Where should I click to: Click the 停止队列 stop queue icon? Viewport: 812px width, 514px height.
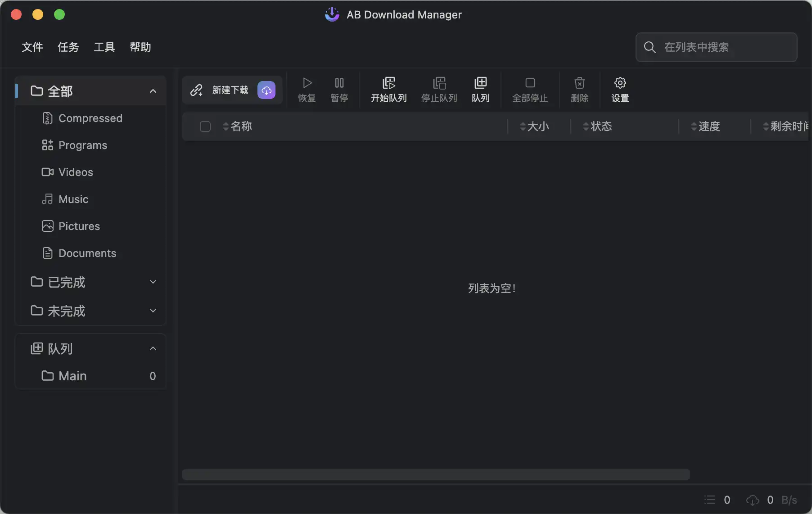pyautogui.click(x=439, y=83)
